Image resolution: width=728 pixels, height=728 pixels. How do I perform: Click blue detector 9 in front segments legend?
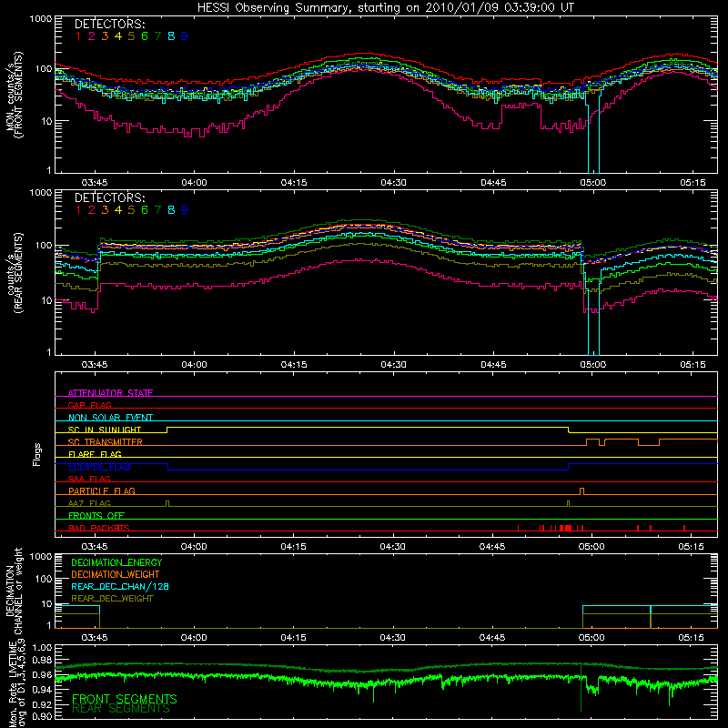tap(185, 36)
